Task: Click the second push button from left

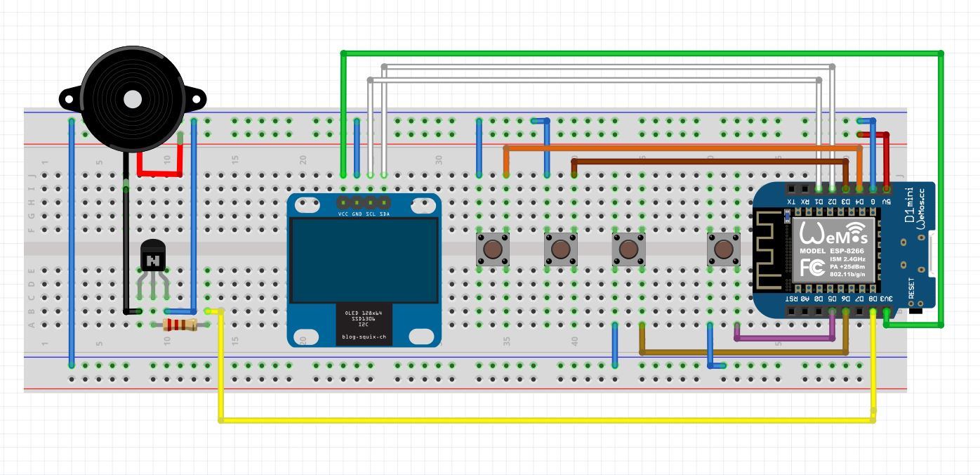Action: tap(560, 249)
